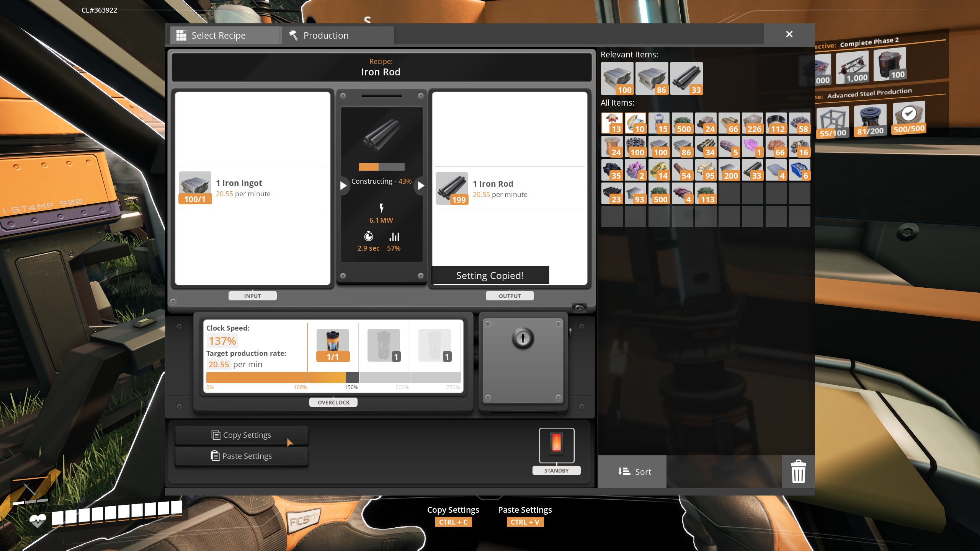Click Copy Settings button
The height and width of the screenshot is (551, 980).
[x=241, y=434]
